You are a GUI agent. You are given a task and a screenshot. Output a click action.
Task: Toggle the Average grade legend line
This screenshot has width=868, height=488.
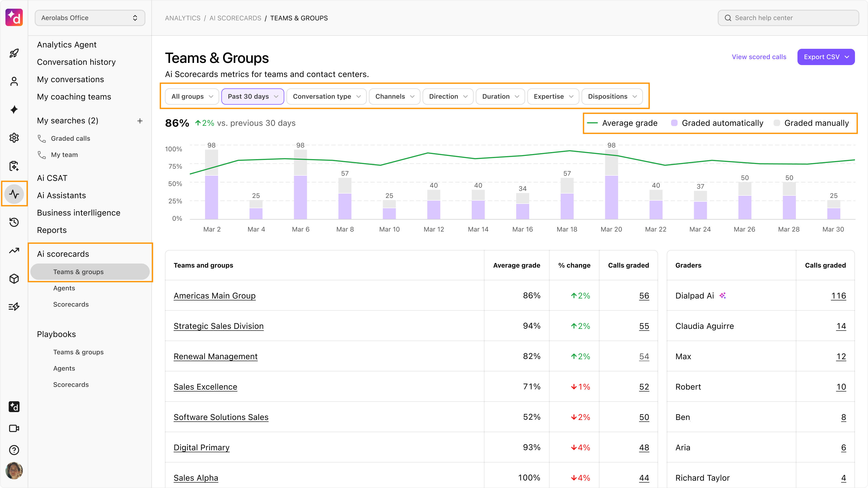pos(592,123)
